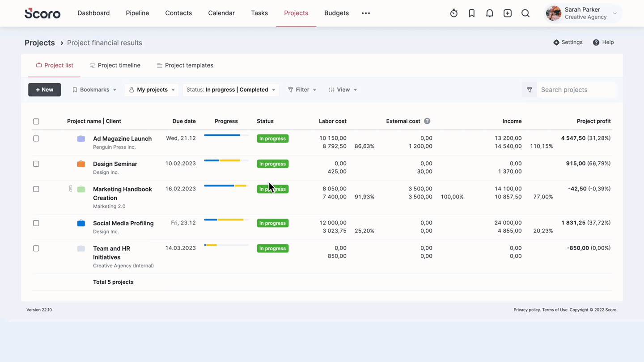Click the Team and HR Initiatives briefcase icon
This screenshot has height=362, width=644.
tap(81, 248)
